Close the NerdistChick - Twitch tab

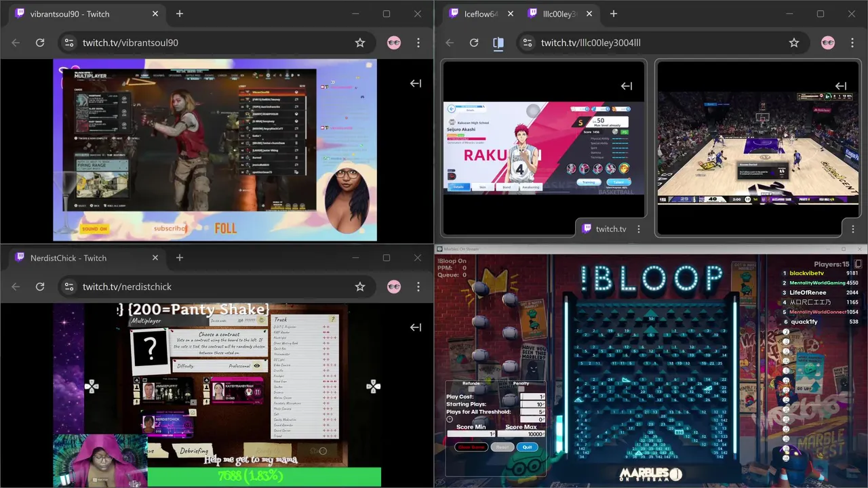[155, 258]
